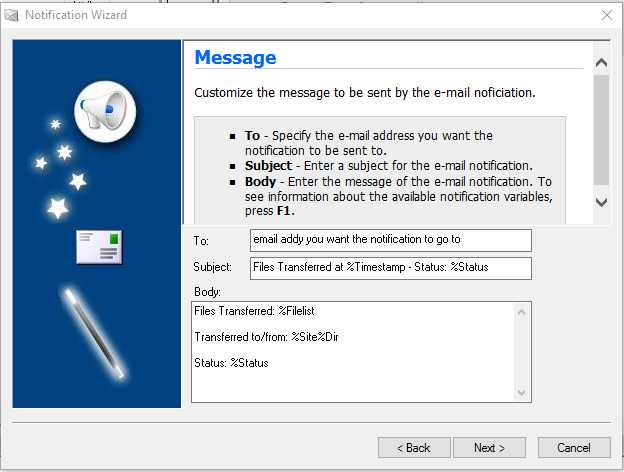Click the 'Transferred to/from: %Site%Dir' line
This screenshot has height=472, width=624.
266,337
